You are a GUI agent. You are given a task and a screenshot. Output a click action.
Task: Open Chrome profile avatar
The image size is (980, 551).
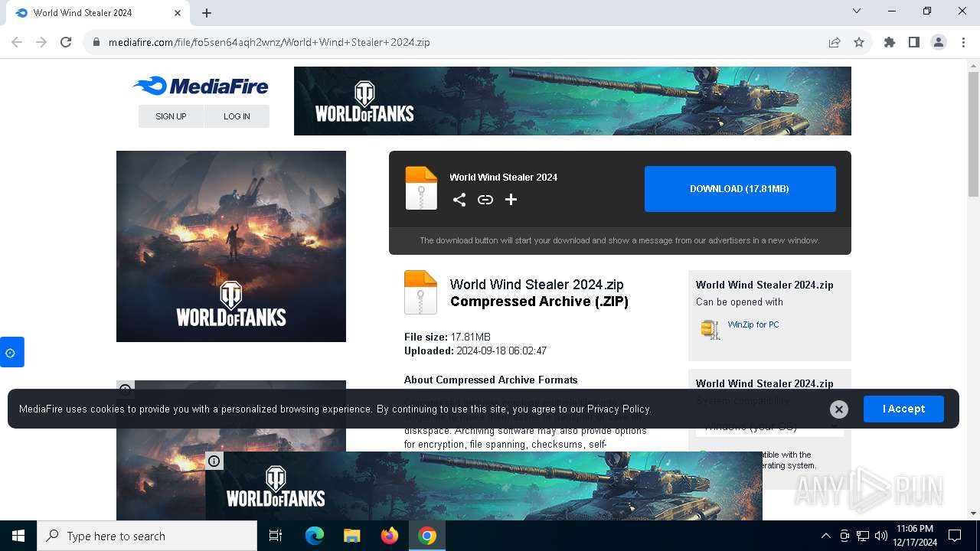[x=939, y=42]
